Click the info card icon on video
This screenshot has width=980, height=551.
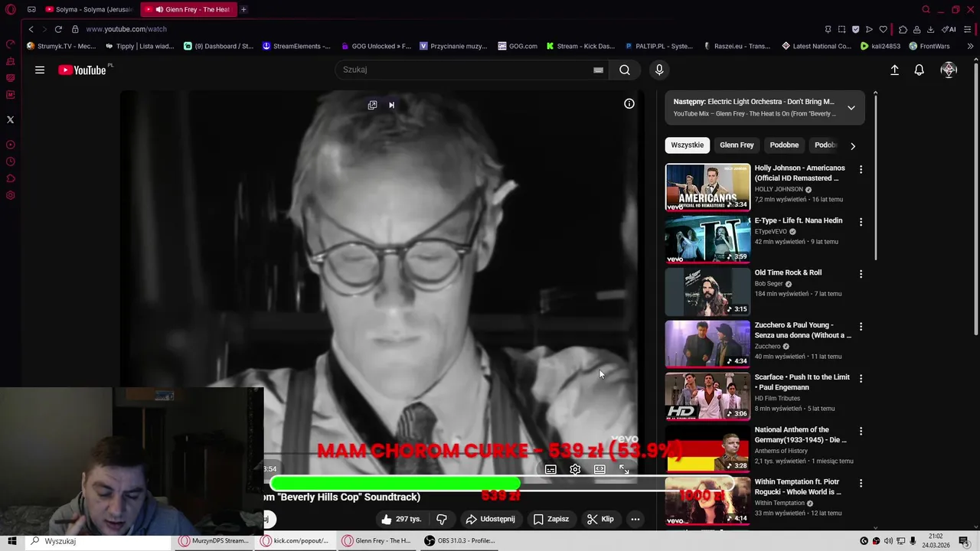629,103
